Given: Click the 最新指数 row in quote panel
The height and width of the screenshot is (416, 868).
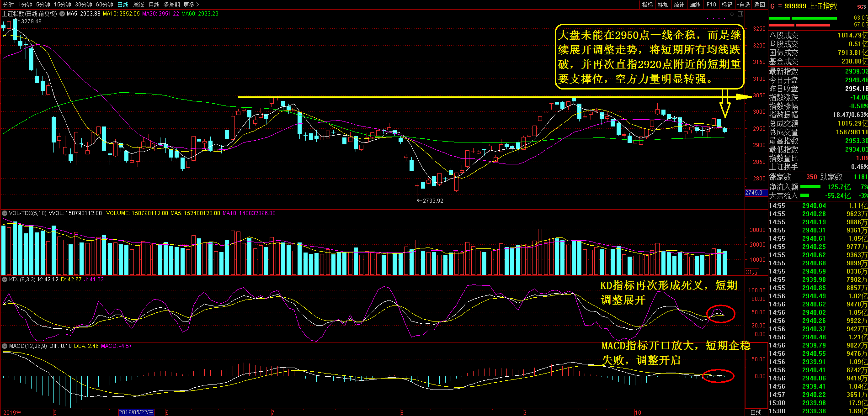Looking at the screenshot, I should coord(818,71).
